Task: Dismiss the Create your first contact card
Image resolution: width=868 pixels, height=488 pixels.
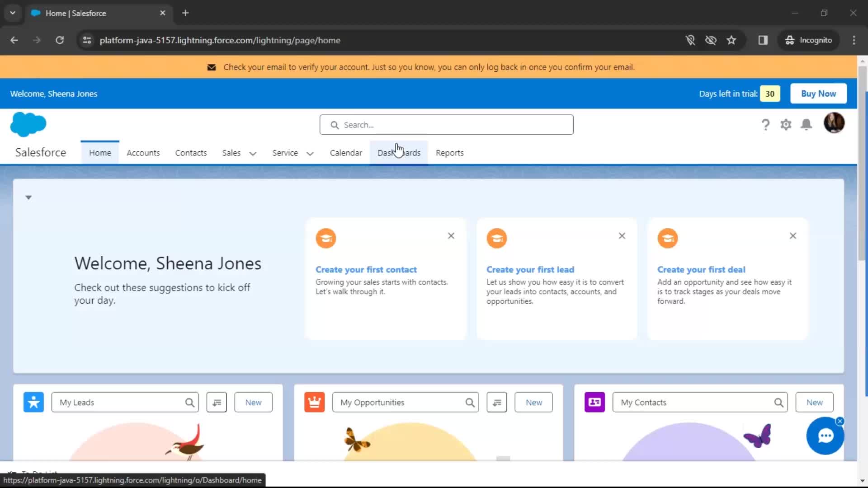Action: 451,236
